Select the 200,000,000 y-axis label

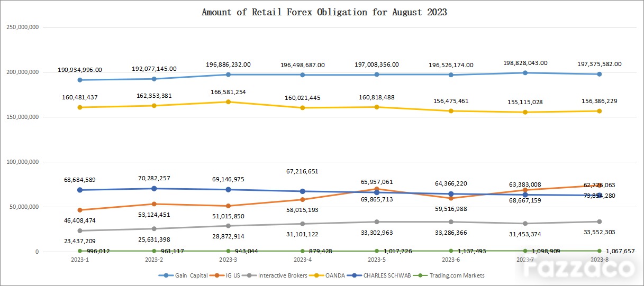[22, 72]
